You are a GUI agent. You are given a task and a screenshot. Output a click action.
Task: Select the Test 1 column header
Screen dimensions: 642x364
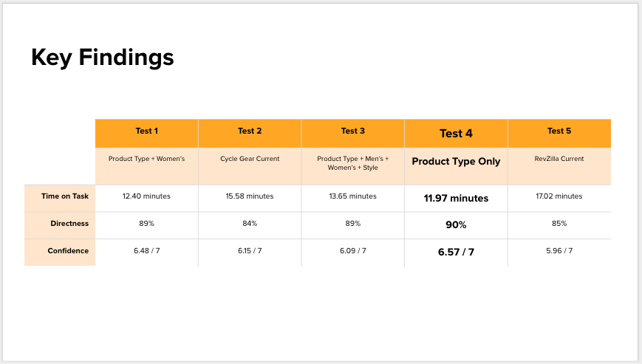click(146, 131)
